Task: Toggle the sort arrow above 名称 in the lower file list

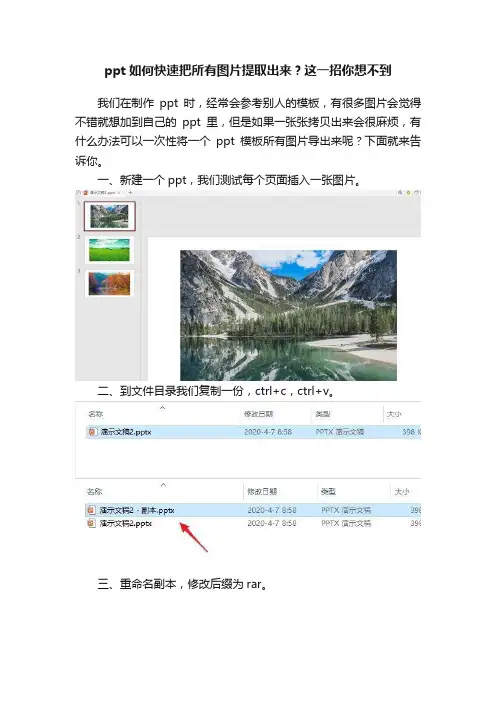Action: (x=163, y=485)
